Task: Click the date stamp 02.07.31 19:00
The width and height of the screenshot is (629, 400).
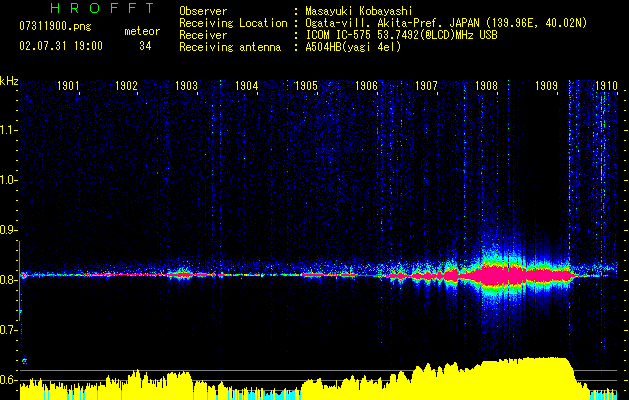Action: pos(61,46)
